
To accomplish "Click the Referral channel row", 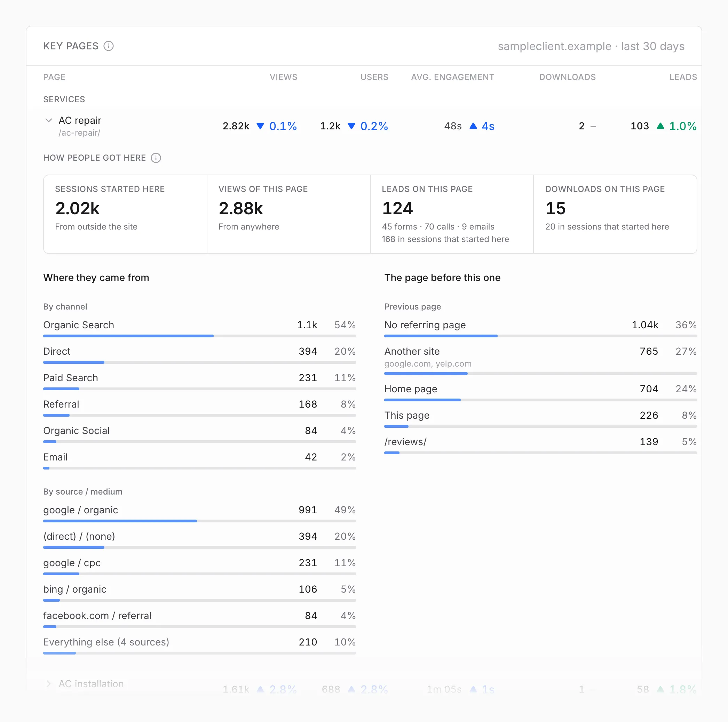I will click(200, 407).
